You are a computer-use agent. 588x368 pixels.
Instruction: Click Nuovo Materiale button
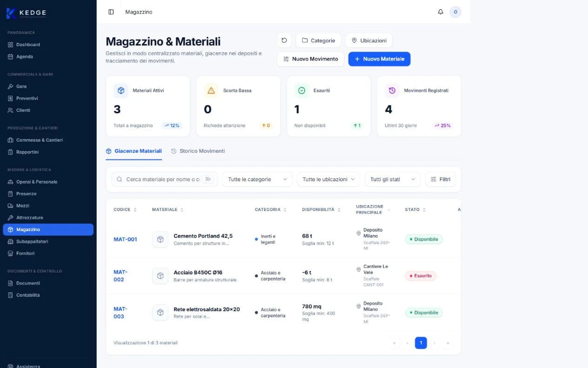[379, 59]
